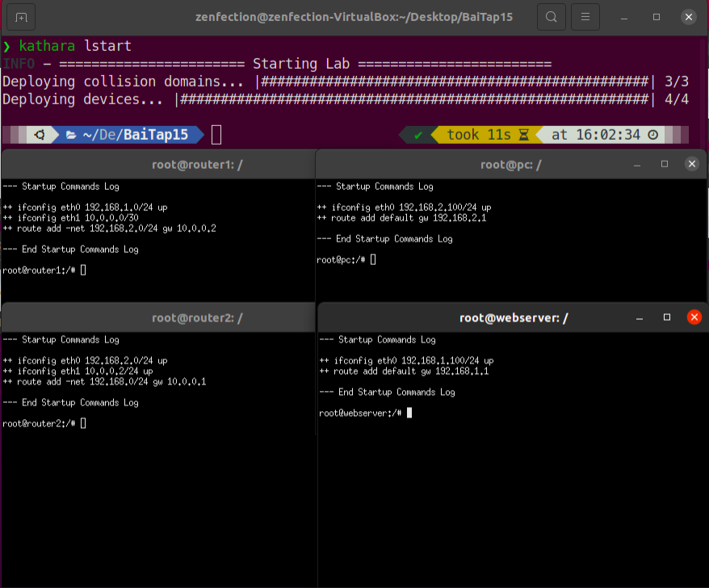Click router2 line 'ifconfig eth0 192.168.2.0/24 up'
The image size is (709, 588).
[85, 361]
